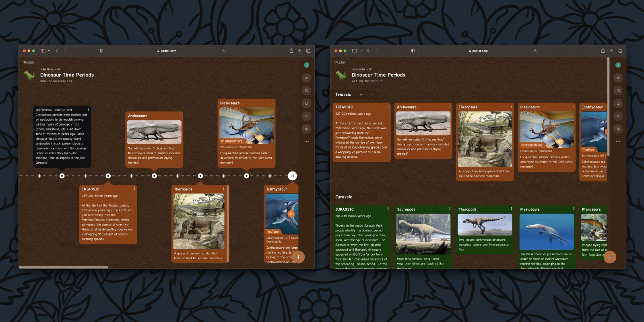
Task: Click vertical scrollbar in sections window
Action: pyautogui.click(x=608, y=107)
